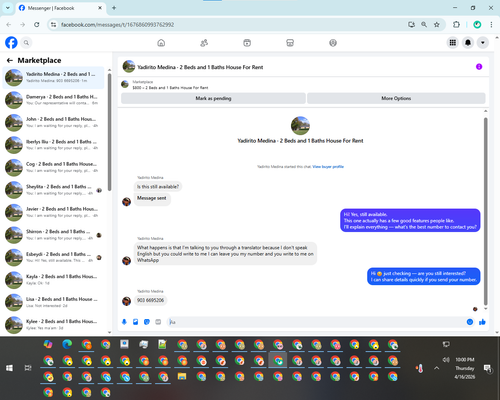Go back with the browser back arrow
The width and height of the screenshot is (500, 400).
[9, 24]
